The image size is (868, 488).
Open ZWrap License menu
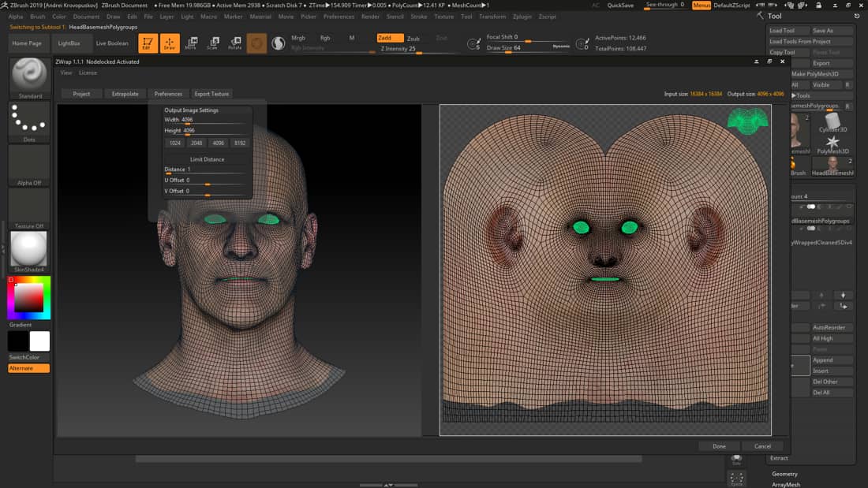(88, 73)
